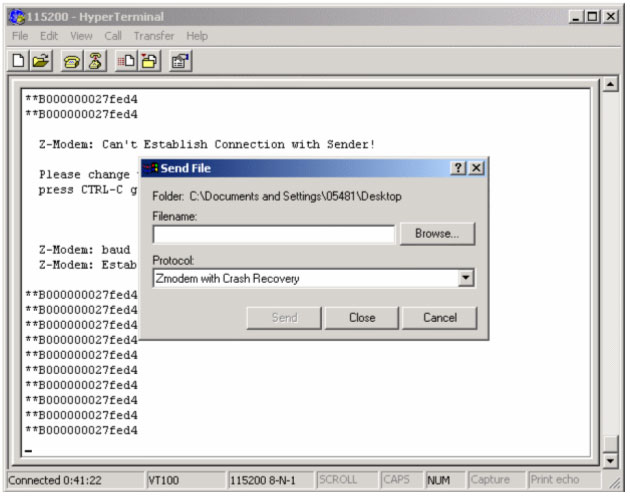
Task: Open connection Properties from the toolbar icon
Action: click(180, 61)
